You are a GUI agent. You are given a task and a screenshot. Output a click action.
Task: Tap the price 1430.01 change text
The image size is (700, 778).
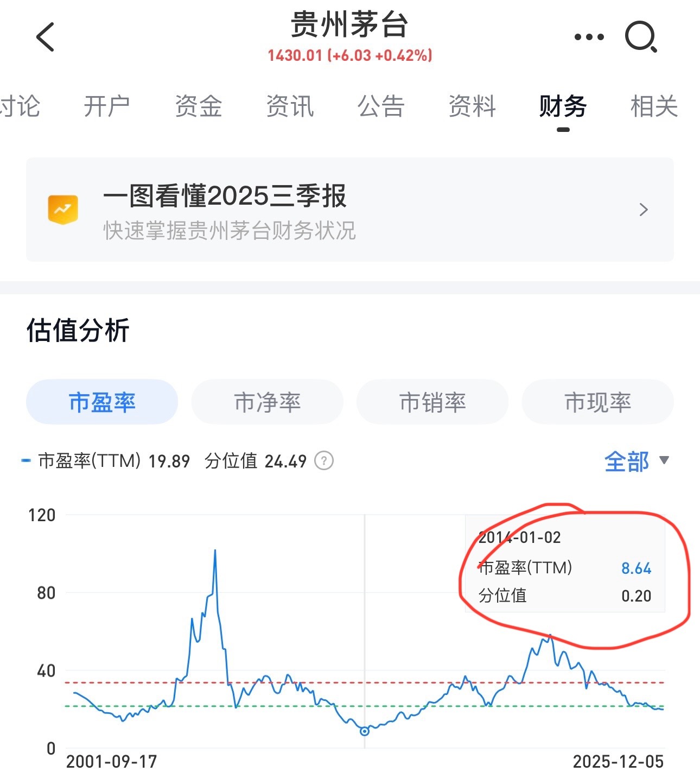point(350,55)
